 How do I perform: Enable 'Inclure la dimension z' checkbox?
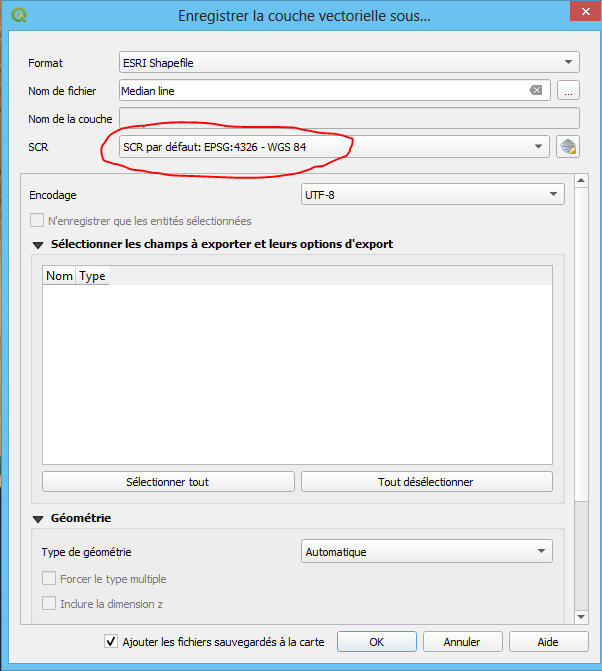pyautogui.click(x=50, y=603)
